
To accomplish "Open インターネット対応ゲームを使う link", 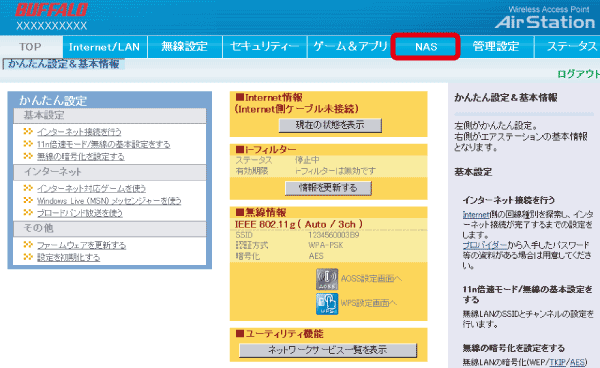I will point(91,188).
